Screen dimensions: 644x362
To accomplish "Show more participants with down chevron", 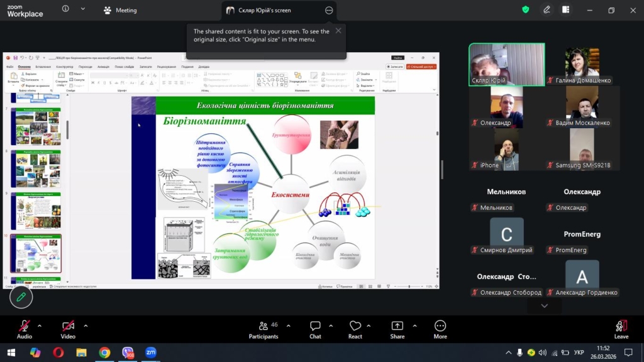I will coord(544,306).
